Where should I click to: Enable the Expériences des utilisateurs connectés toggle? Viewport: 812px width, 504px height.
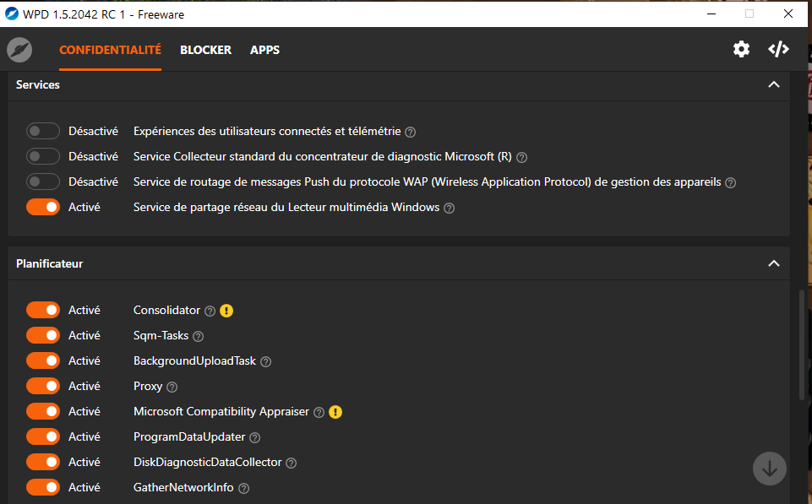click(x=43, y=131)
